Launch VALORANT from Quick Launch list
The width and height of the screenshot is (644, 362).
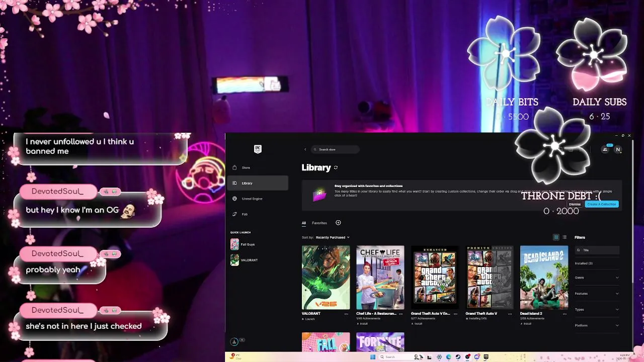[x=244, y=260]
